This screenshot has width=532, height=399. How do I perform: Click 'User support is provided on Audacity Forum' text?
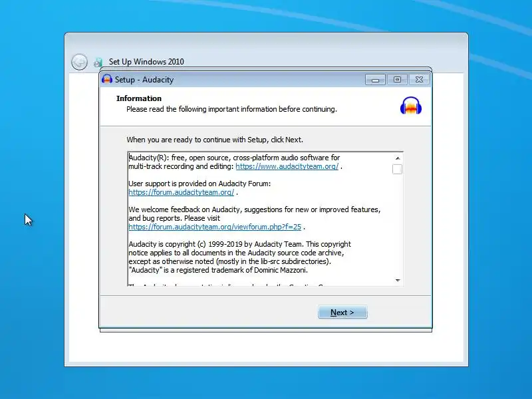199,184
